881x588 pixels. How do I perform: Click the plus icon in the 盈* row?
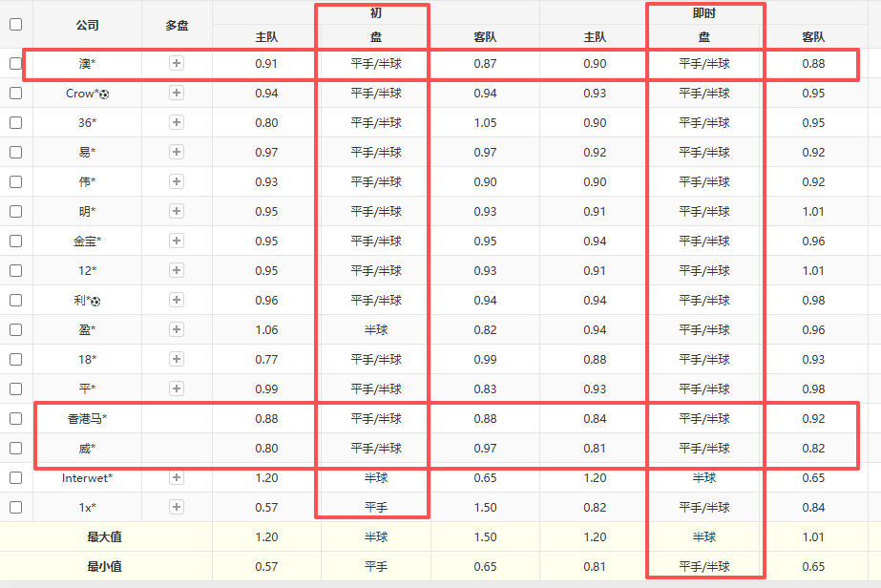pos(177,330)
